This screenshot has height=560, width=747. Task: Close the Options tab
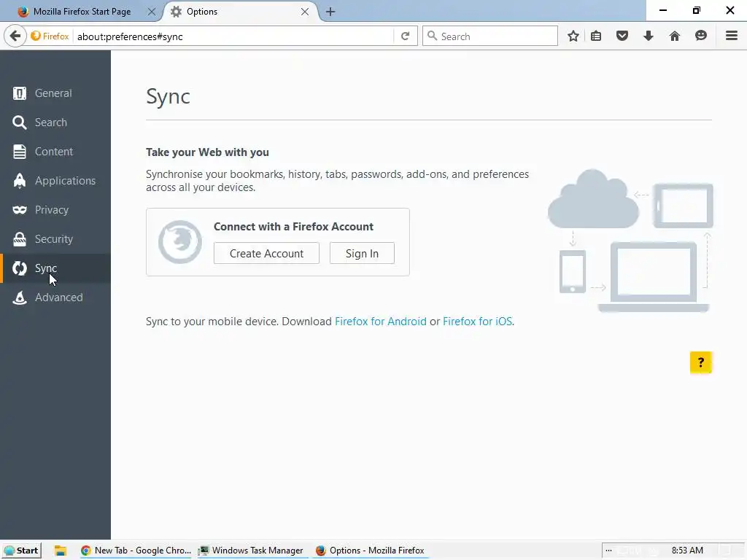coord(305,12)
